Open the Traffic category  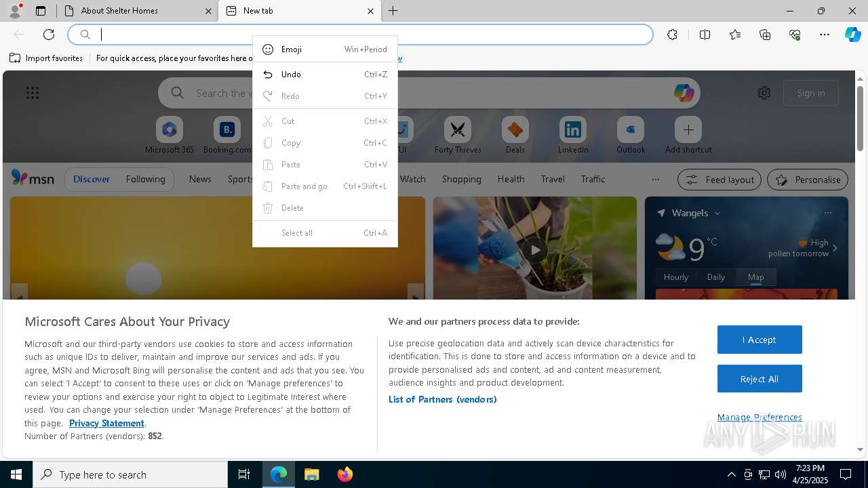(593, 179)
